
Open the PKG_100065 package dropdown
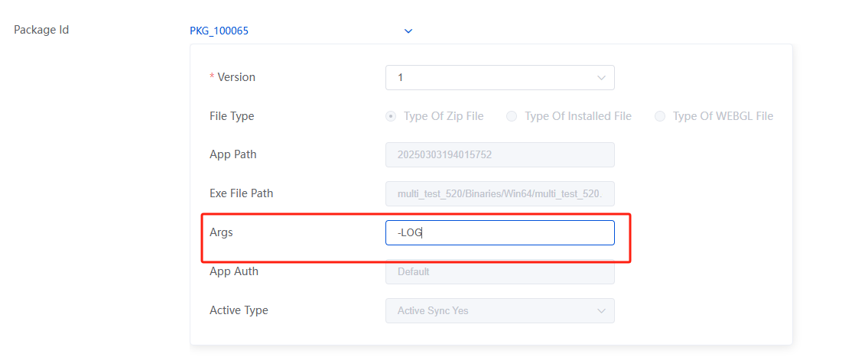301,31
